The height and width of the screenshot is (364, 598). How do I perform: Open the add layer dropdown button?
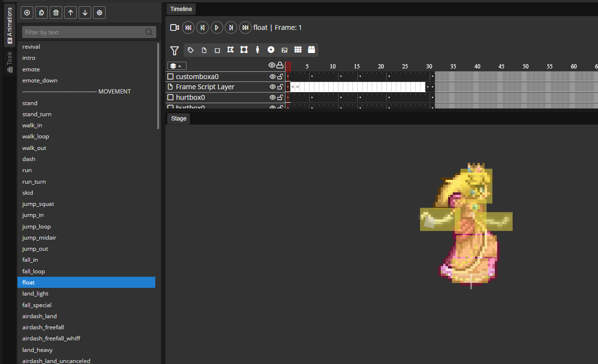177,66
